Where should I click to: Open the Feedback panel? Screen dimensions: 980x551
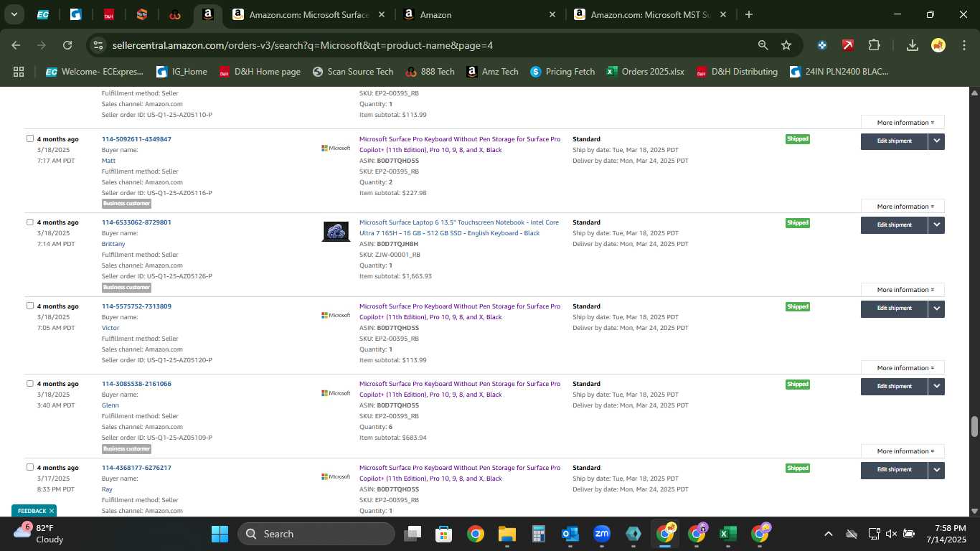pyautogui.click(x=32, y=511)
